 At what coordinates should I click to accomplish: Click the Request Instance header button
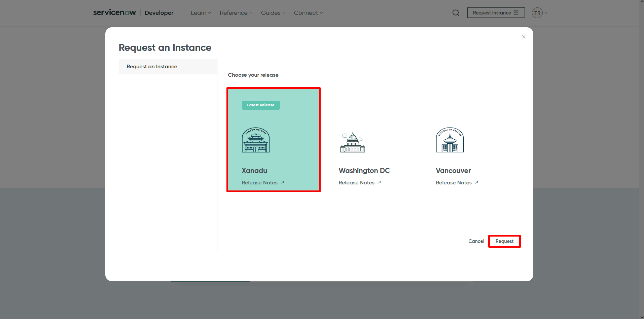[496, 13]
